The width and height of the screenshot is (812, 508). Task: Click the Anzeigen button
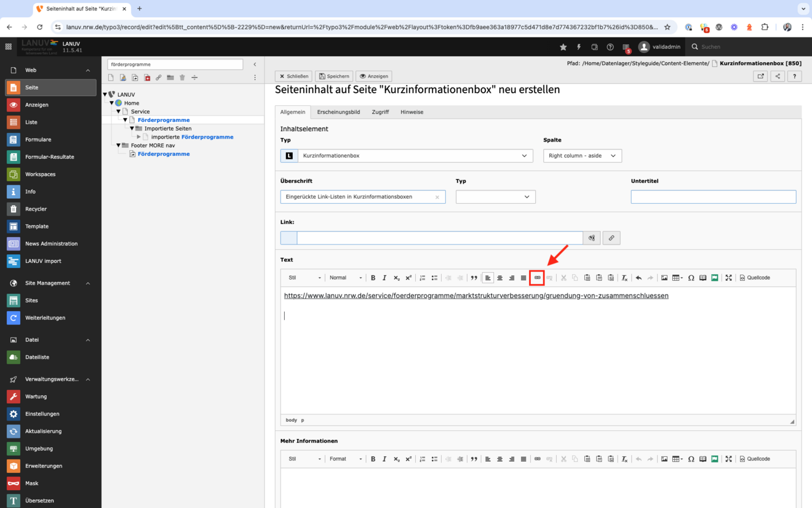click(374, 76)
